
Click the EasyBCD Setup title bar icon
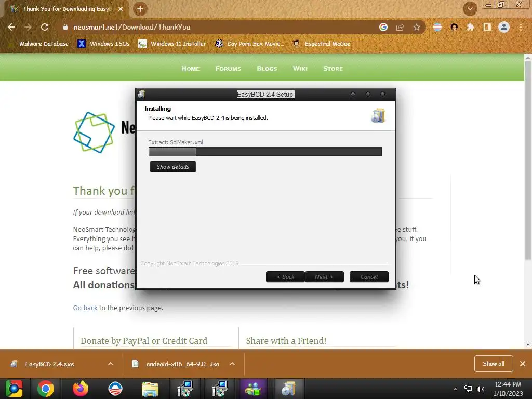click(141, 94)
